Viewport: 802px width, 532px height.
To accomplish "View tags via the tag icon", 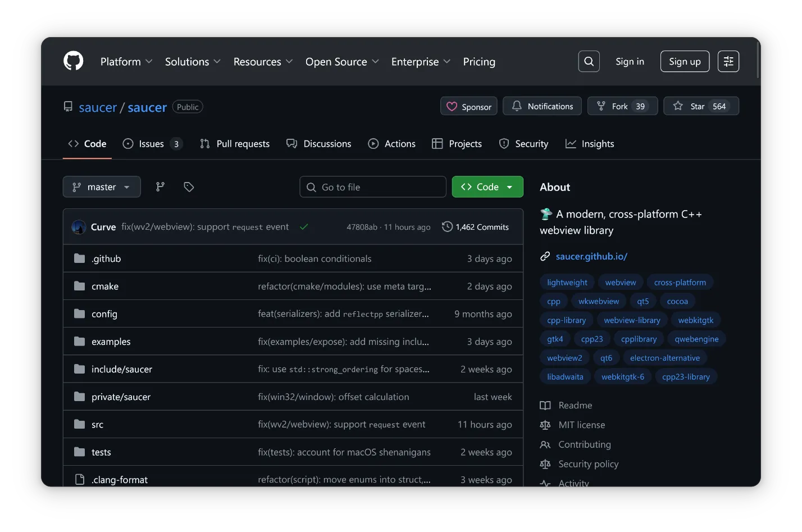I will click(189, 187).
